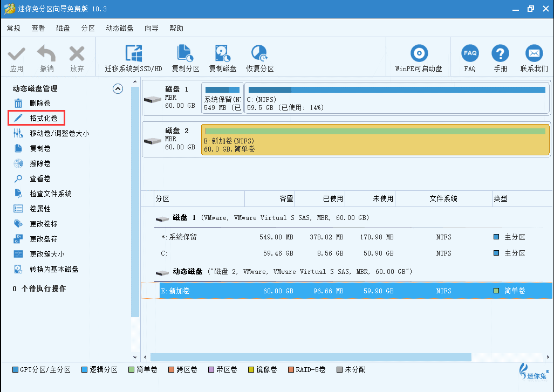
Task: Click the 撤销 (Undo) arrow icon
Action: (x=46, y=54)
